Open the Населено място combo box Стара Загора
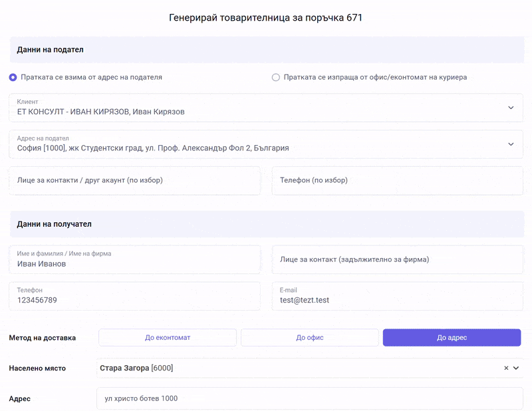The image size is (532, 411). point(310,368)
